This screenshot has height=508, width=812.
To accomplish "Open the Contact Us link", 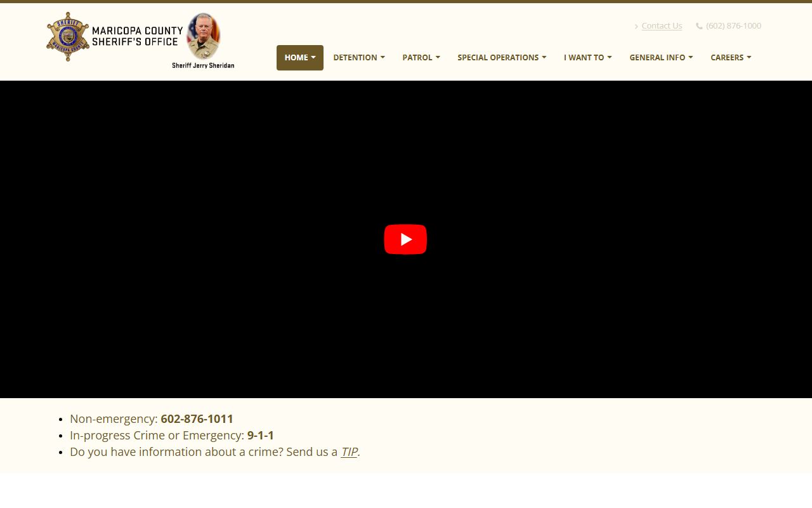I will click(x=662, y=25).
